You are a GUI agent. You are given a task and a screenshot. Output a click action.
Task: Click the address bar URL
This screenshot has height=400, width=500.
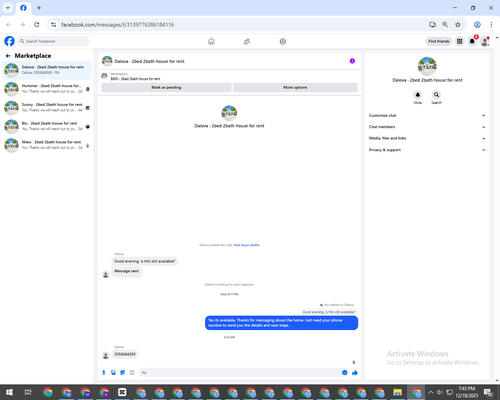tap(117, 25)
